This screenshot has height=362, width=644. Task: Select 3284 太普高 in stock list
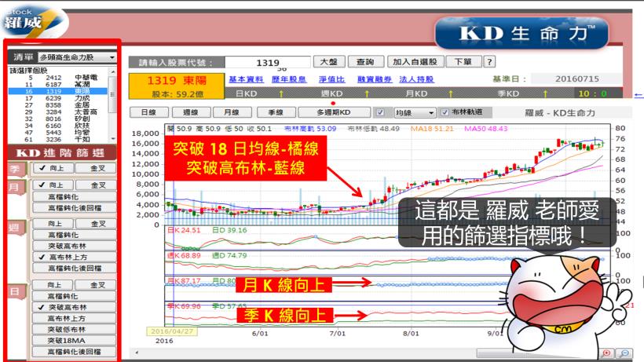click(59, 112)
